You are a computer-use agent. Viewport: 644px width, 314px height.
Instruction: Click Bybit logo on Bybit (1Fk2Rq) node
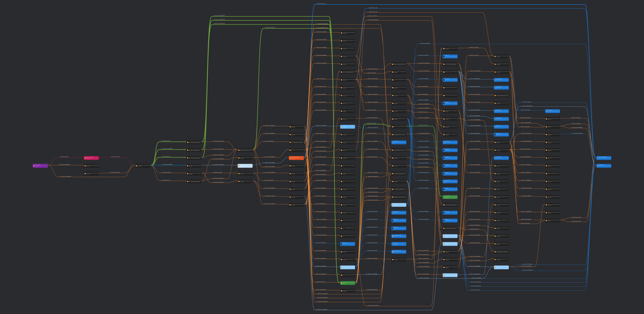click(x=392, y=228)
